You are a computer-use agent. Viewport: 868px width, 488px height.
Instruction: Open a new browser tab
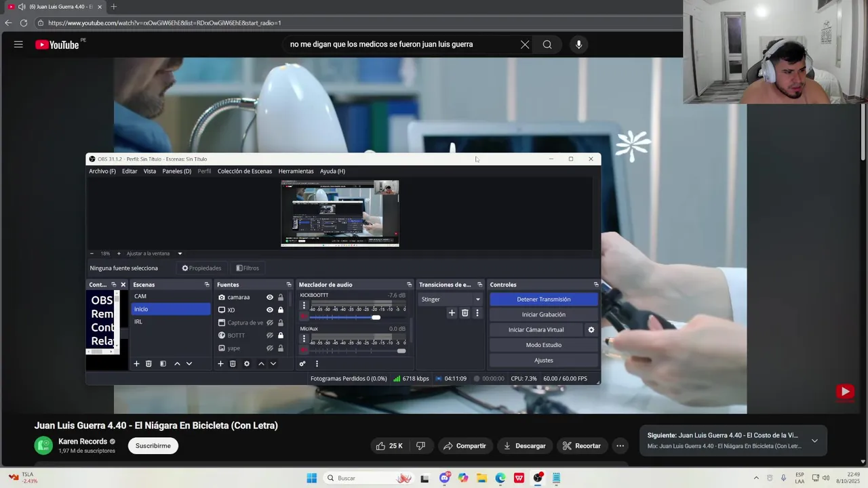pos(113,7)
